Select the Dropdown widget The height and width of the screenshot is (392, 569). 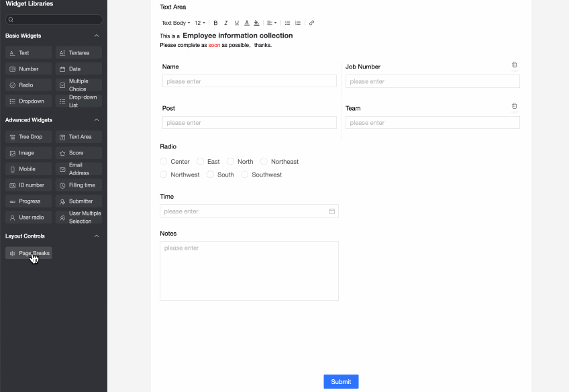29,101
